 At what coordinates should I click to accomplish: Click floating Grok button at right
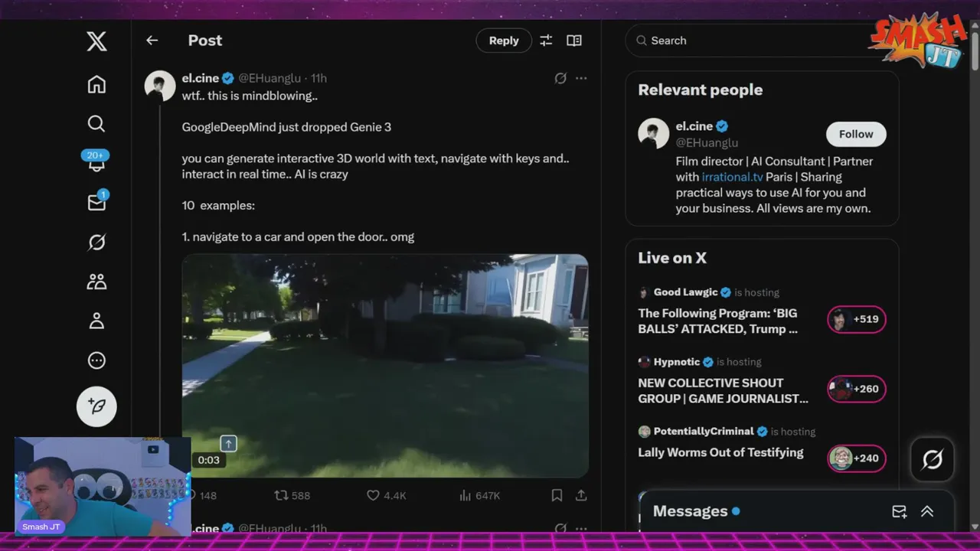[932, 459]
